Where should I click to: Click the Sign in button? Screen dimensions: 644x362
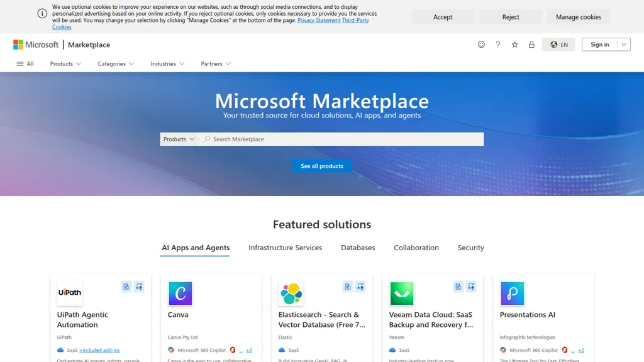click(599, 45)
